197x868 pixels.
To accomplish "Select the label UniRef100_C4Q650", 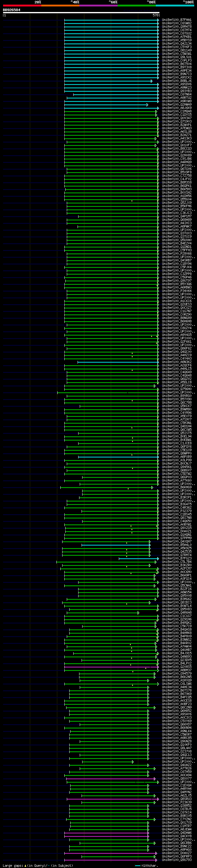I will pyautogui.click(x=176, y=521).
